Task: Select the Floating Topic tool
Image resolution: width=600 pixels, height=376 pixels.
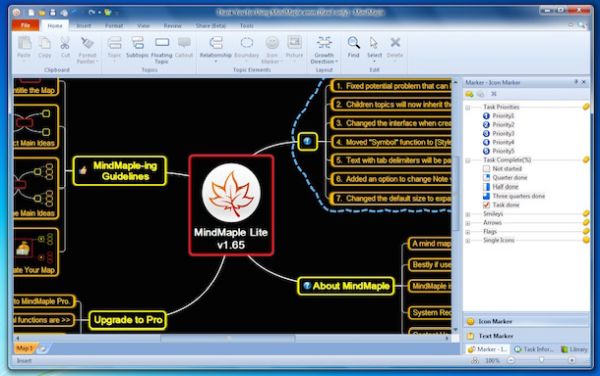Action: tap(161, 43)
